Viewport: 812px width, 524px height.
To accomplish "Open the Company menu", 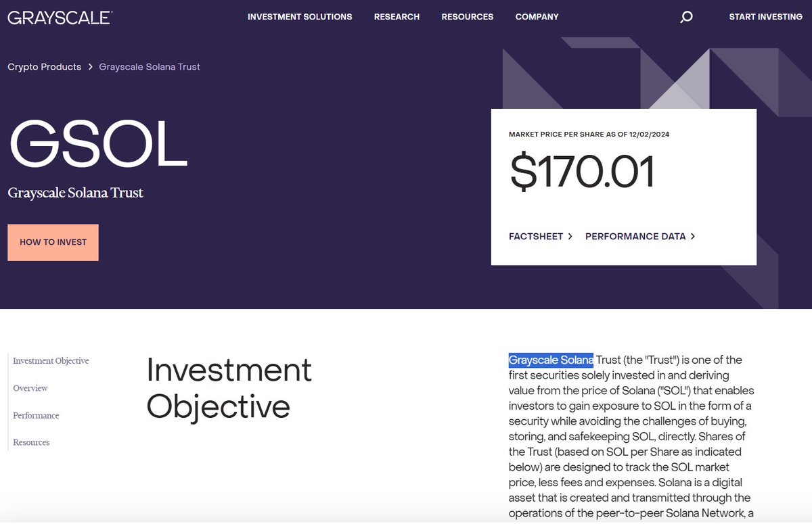I will [x=537, y=17].
